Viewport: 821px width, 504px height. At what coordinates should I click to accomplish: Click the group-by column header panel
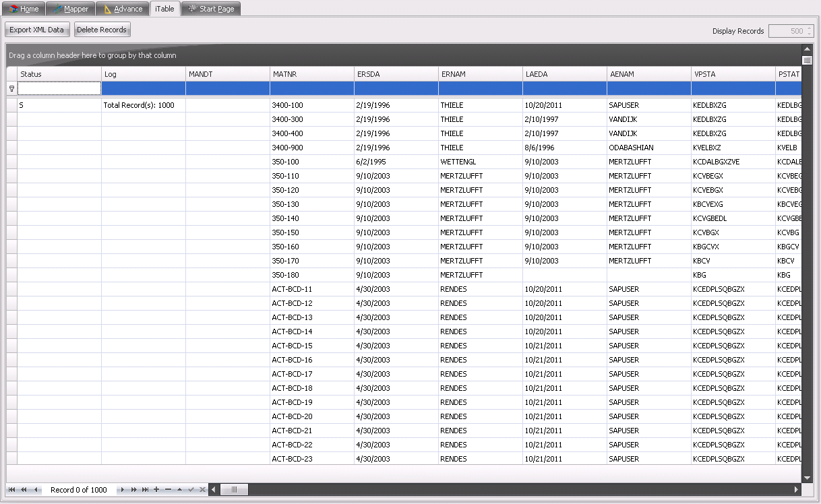pos(404,55)
